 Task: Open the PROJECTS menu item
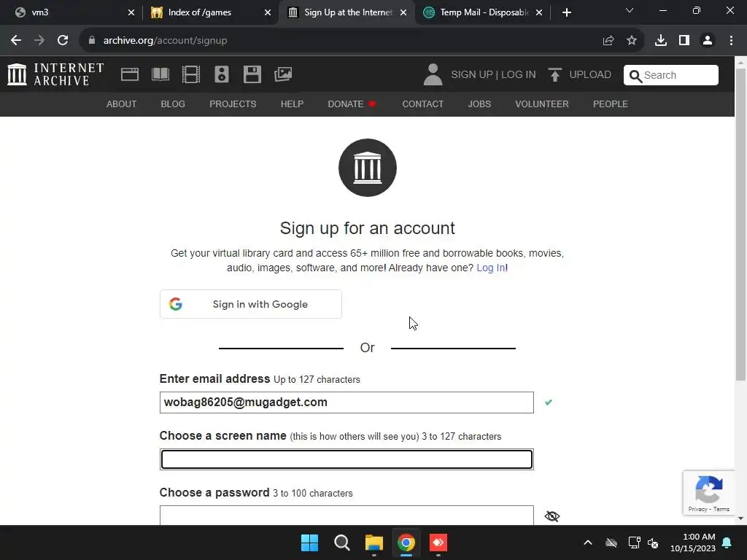pyautogui.click(x=233, y=104)
